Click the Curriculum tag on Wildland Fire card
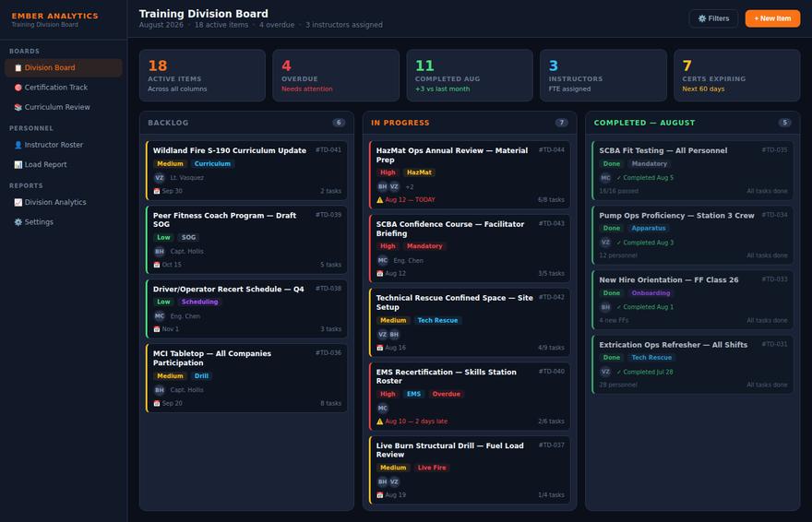812x522 pixels. point(212,163)
